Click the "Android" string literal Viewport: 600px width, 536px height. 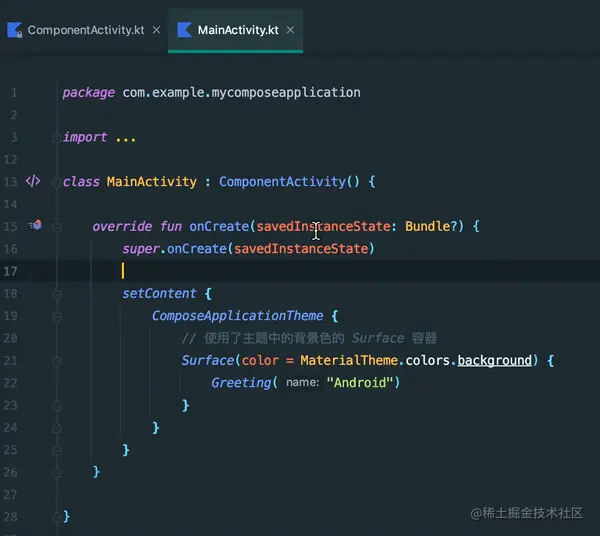pos(360,383)
